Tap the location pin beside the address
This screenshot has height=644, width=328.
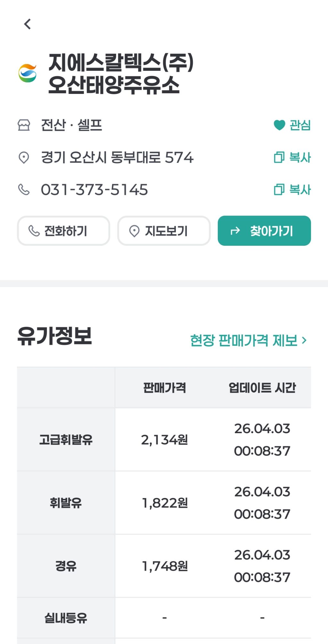[24, 158]
